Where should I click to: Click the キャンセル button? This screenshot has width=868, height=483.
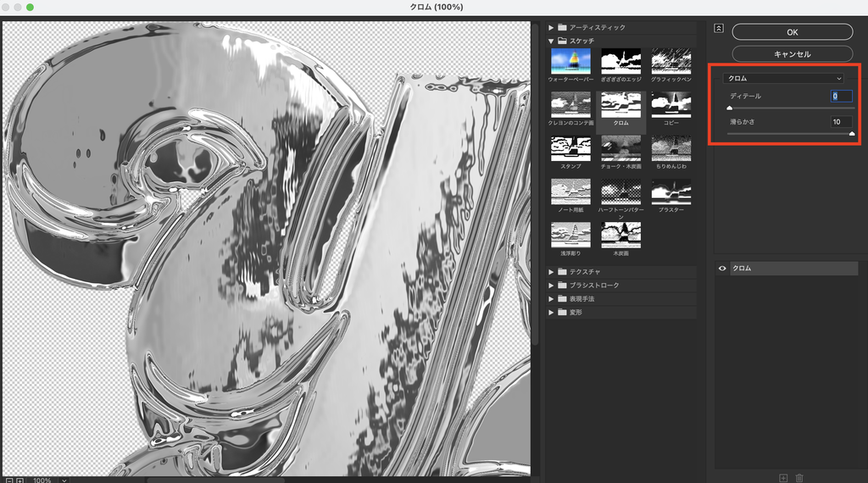pyautogui.click(x=793, y=53)
